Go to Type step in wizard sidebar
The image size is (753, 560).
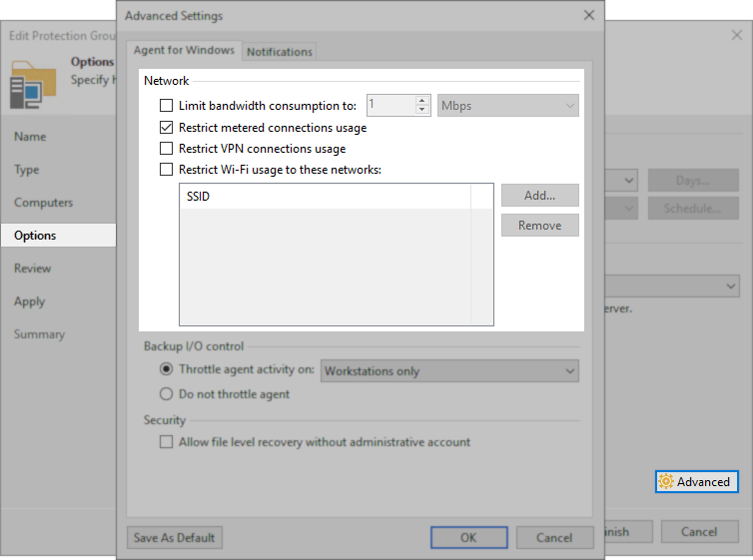coord(27,170)
